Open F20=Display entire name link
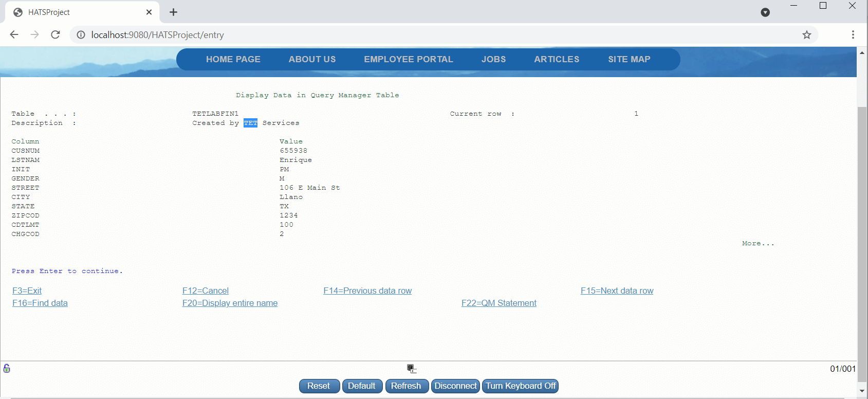The height and width of the screenshot is (399, 868). coord(230,303)
